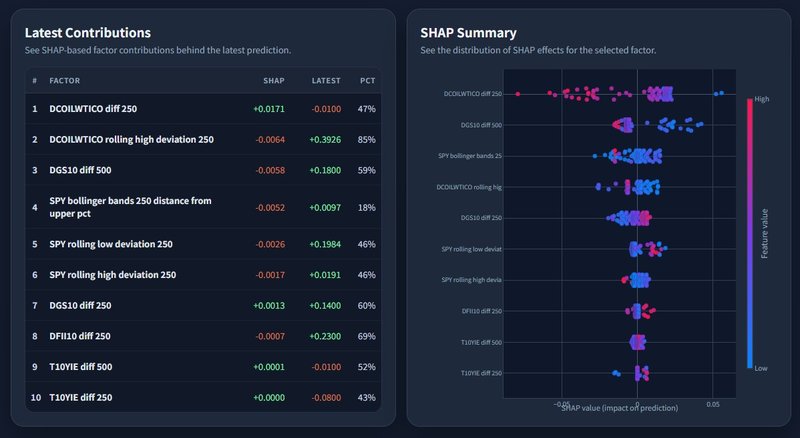The height and width of the screenshot is (438, 800).
Task: Click latest value +0.0191
Action: (x=325, y=275)
